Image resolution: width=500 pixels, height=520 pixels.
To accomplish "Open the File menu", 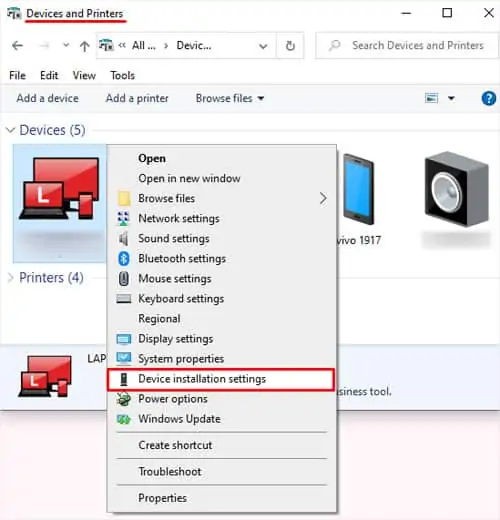I will 17,75.
